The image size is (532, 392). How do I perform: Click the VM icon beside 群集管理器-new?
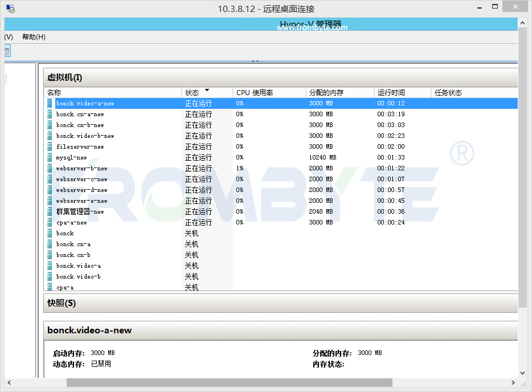[50, 212]
